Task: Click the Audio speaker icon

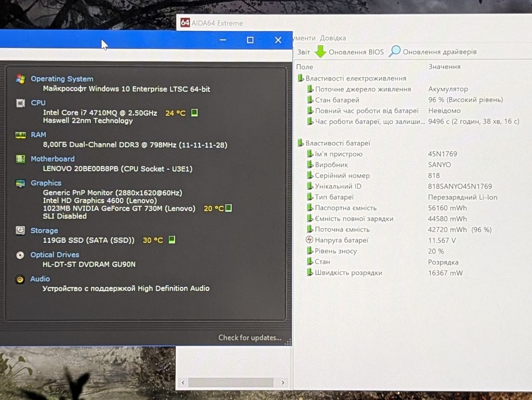Action: tap(20, 279)
